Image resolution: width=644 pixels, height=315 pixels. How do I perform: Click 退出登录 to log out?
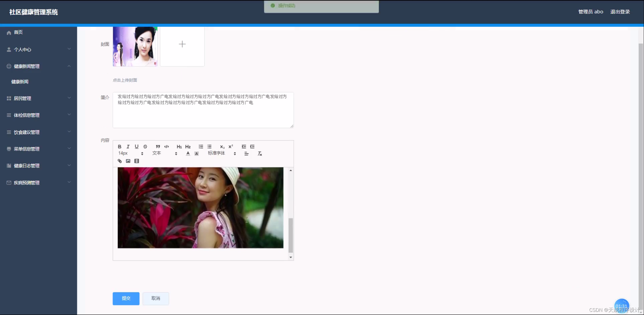pyautogui.click(x=620, y=12)
